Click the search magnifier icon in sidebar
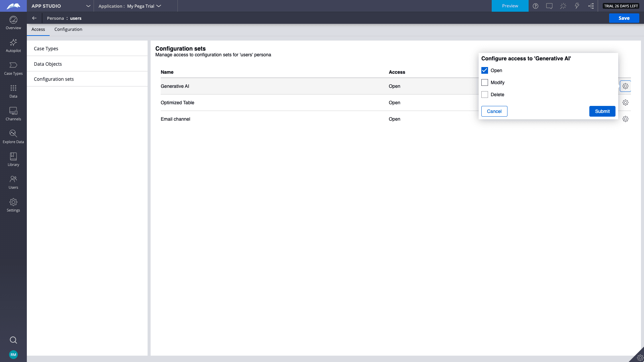 (x=13, y=340)
